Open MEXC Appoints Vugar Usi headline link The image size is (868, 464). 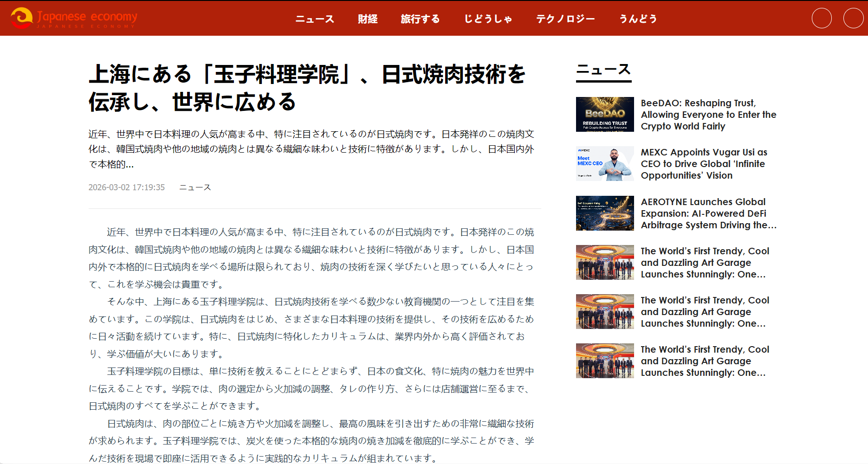pyautogui.click(x=703, y=164)
